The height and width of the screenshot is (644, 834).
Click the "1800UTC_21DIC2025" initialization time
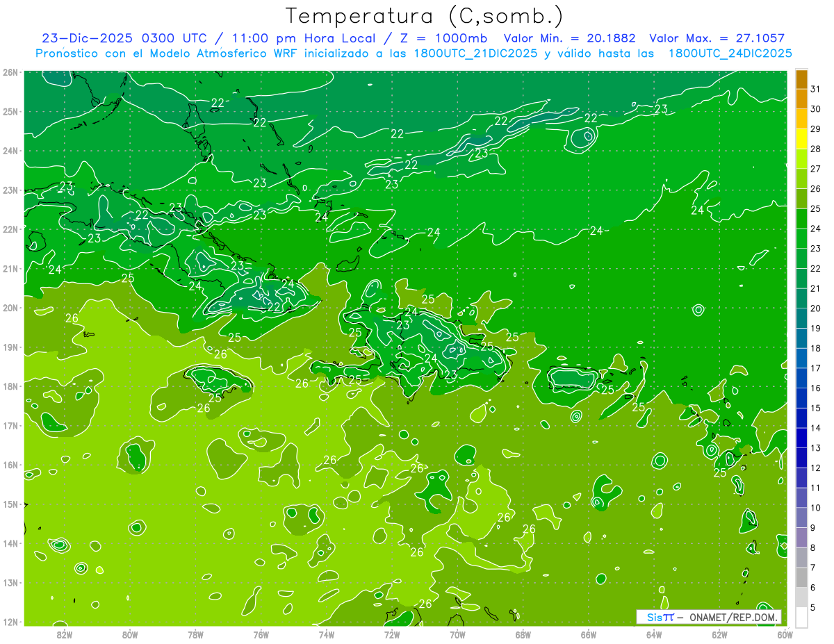click(x=475, y=53)
